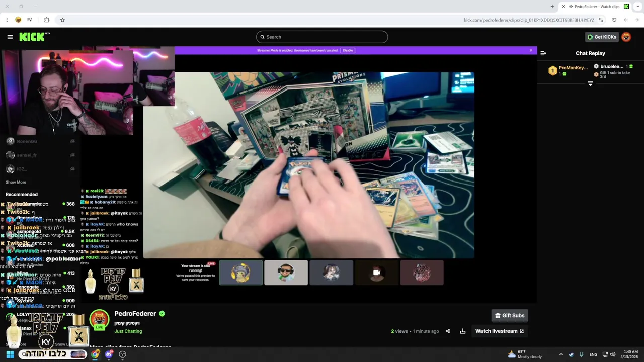Open Windows Start menu

point(10,354)
